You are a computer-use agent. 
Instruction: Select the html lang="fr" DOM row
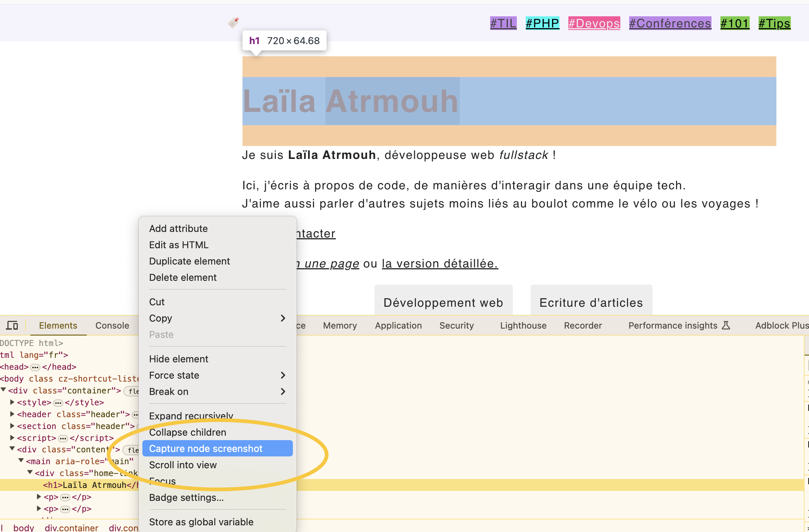point(34,355)
